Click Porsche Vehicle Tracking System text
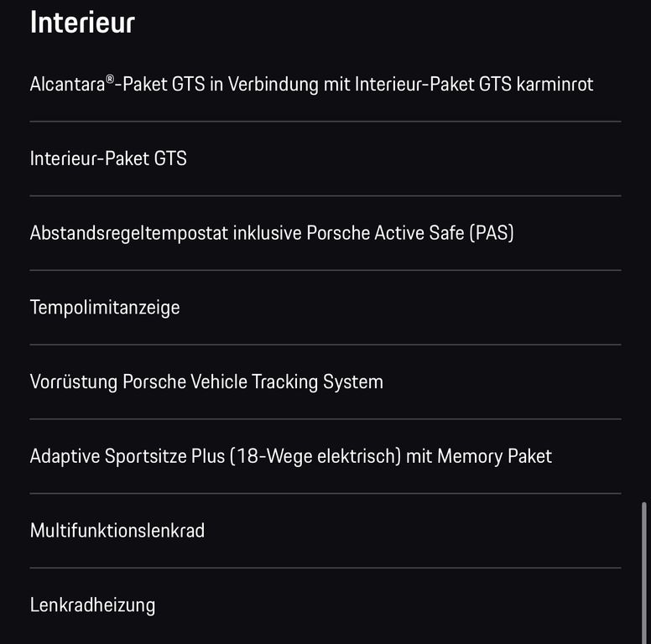Screen dimensions: 651x644 click(253, 382)
